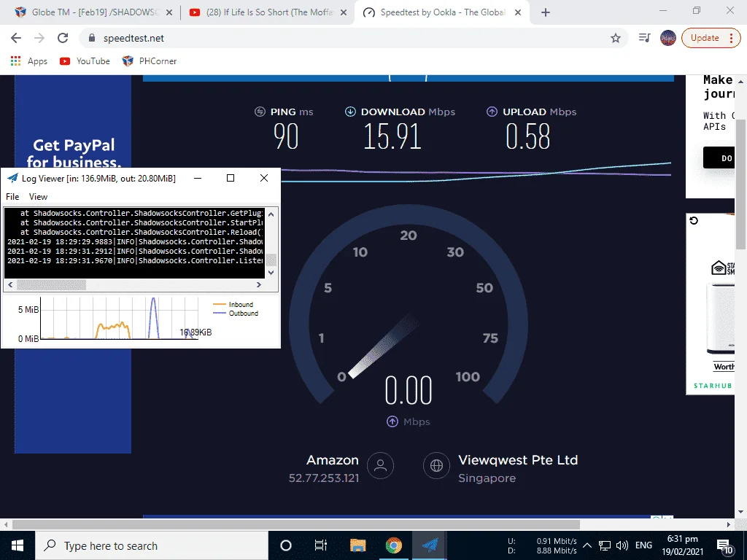This screenshot has width=747, height=560.
Task: Open the taskbar clock showing 6:31 pm
Action: coord(683,545)
